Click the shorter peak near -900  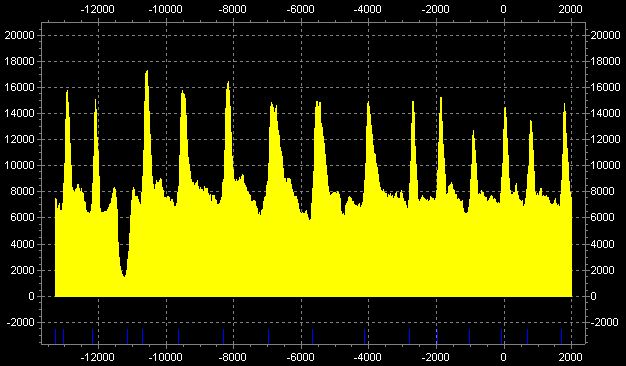[473, 132]
